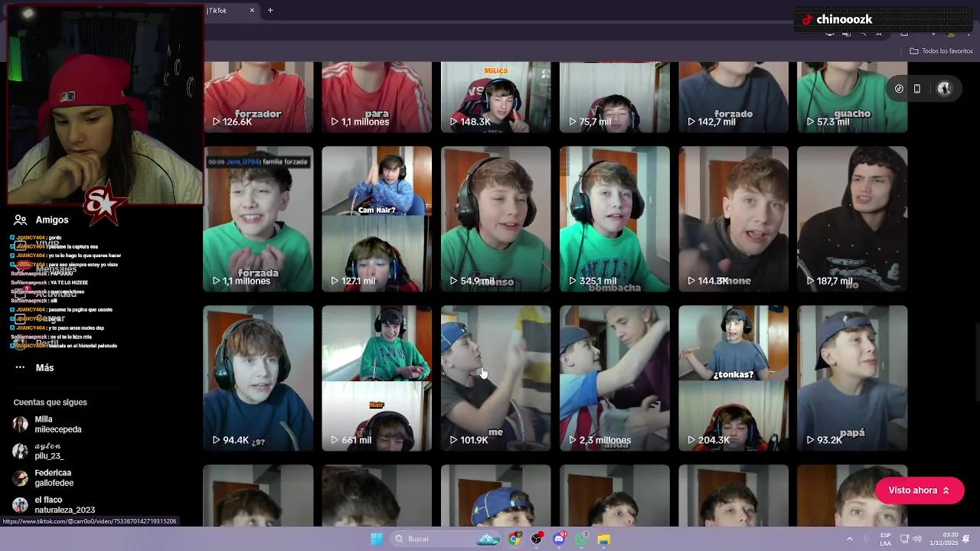Click the TikTok app icon in the floating pill
This screenshot has height=551, width=980.
point(899,89)
